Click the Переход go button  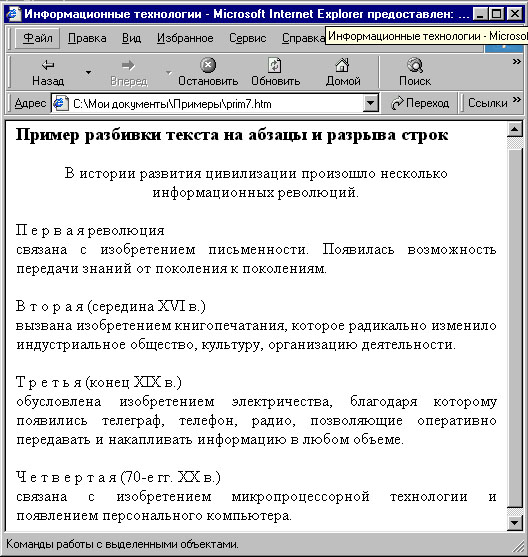click(x=420, y=103)
